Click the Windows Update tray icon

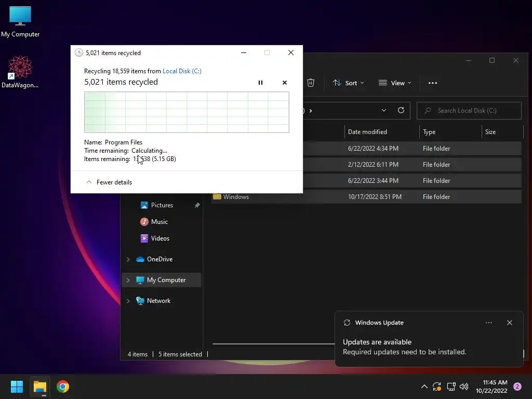437,387
